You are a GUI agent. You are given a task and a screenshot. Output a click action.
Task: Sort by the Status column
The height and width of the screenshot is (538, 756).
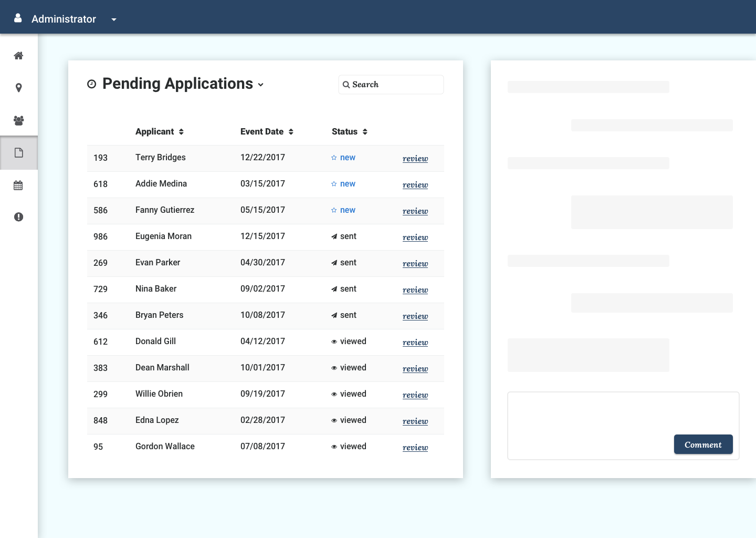click(350, 131)
